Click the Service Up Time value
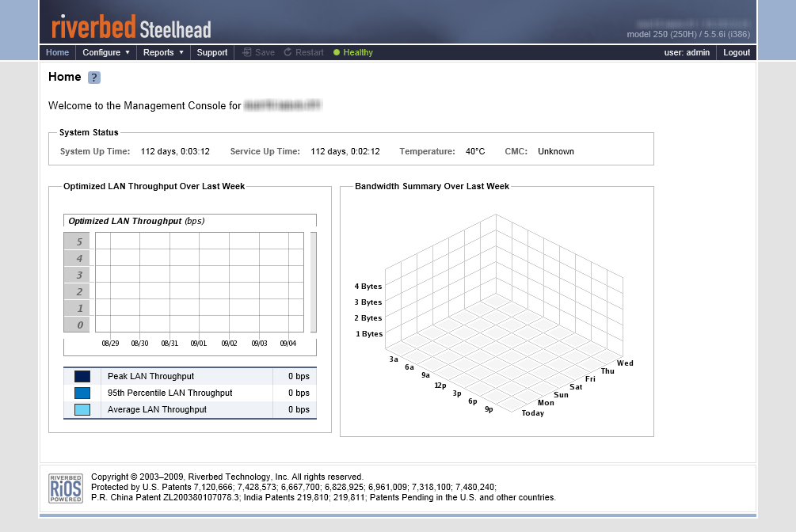This screenshot has height=532, width=796. click(x=345, y=151)
